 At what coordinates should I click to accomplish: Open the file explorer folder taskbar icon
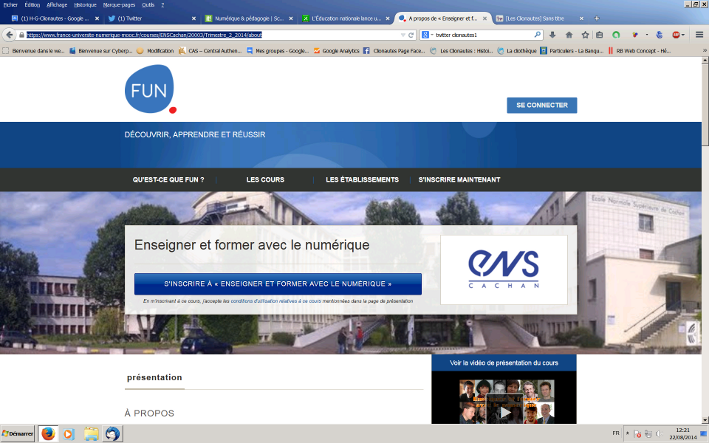tap(91, 434)
